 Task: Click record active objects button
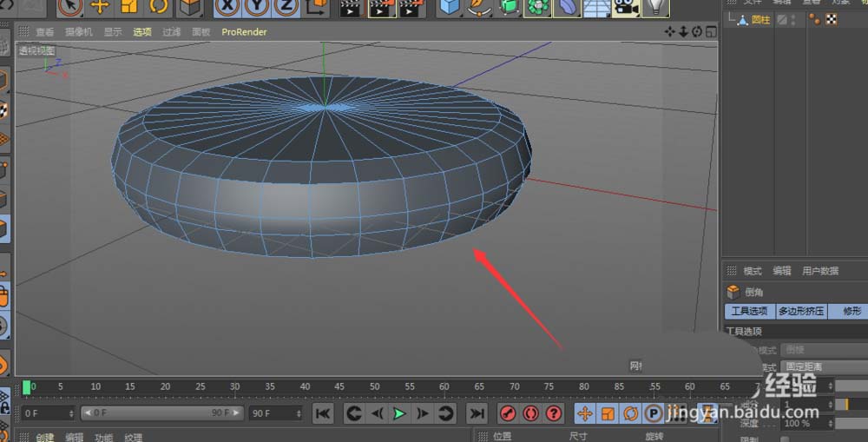(508, 413)
